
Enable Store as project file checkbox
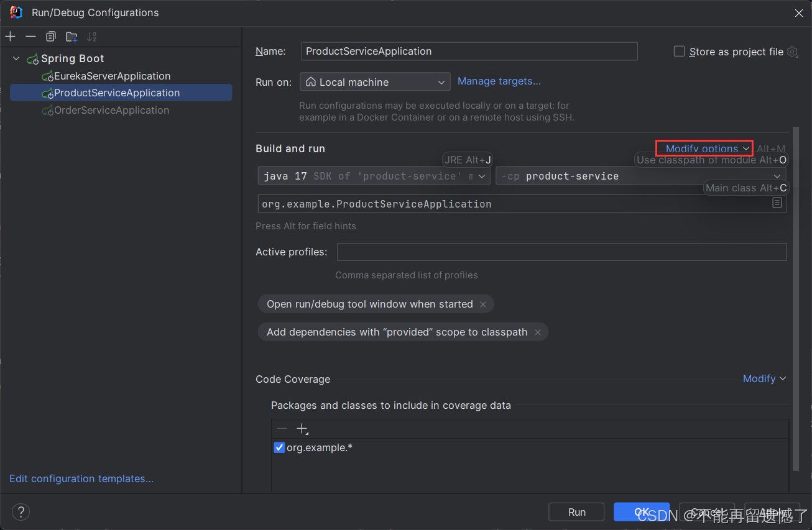pos(680,52)
